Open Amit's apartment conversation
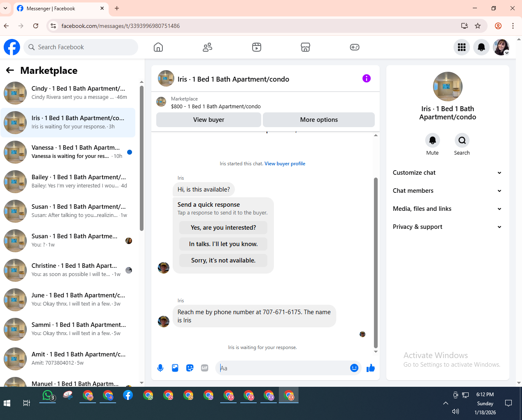The height and width of the screenshot is (420, 522). coord(68,359)
